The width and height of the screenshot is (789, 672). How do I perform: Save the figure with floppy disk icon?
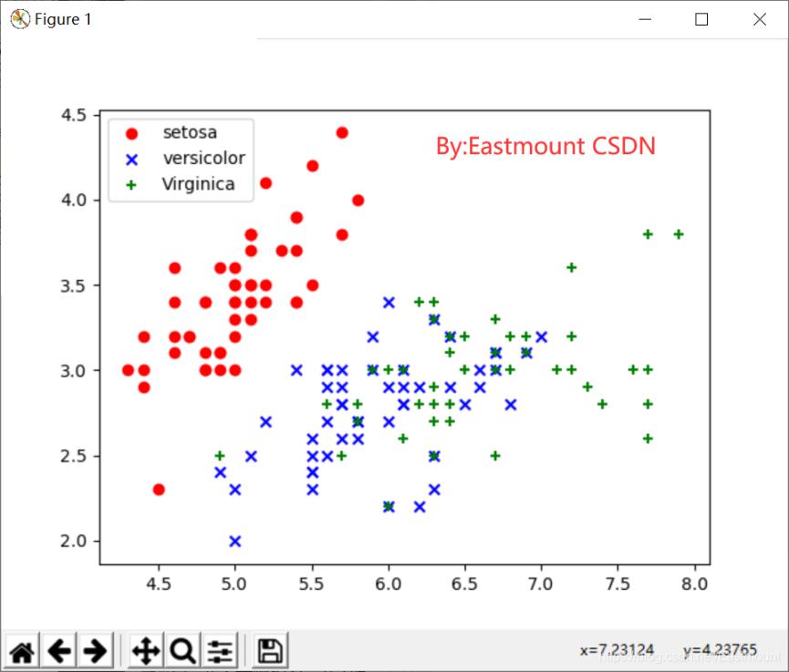pos(270,651)
